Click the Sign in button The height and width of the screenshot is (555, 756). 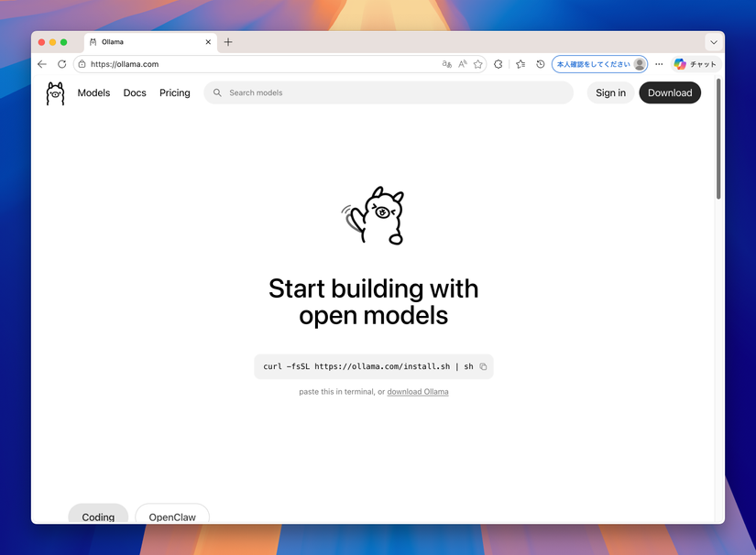tap(610, 92)
